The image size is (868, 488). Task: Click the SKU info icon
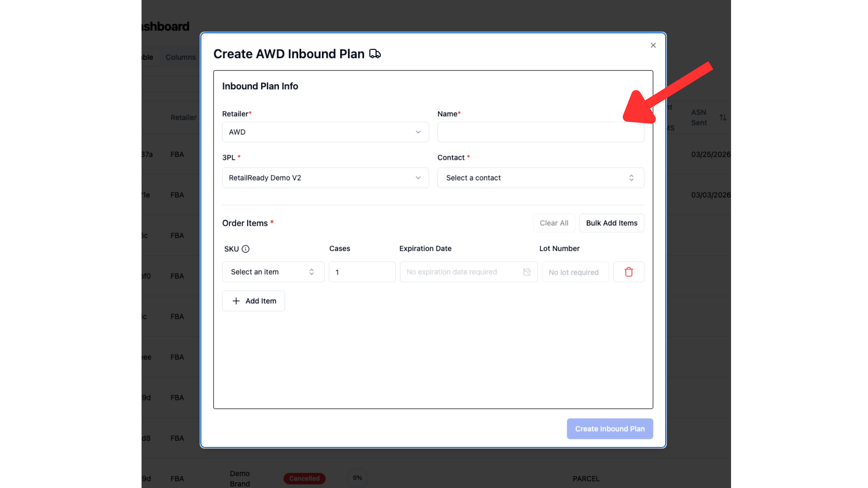tap(246, 249)
